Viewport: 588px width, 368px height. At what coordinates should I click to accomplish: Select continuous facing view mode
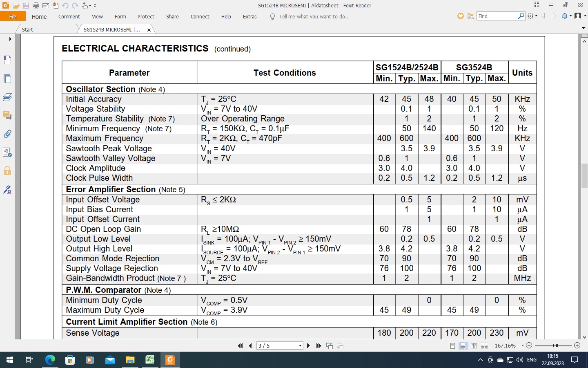point(484,346)
